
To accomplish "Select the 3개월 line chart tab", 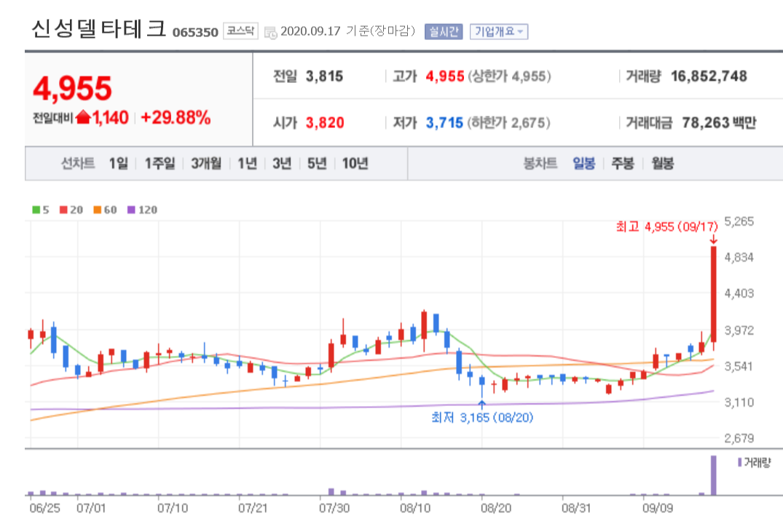I will [205, 163].
